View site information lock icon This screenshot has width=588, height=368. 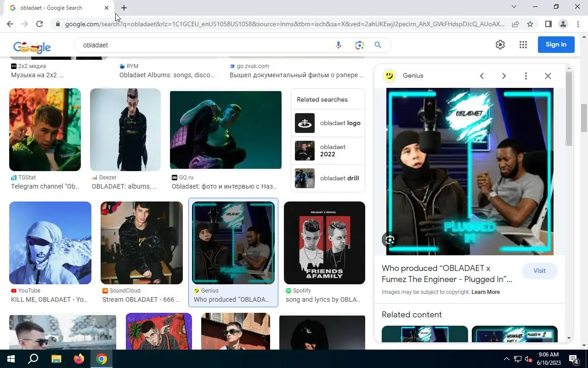[x=57, y=24]
